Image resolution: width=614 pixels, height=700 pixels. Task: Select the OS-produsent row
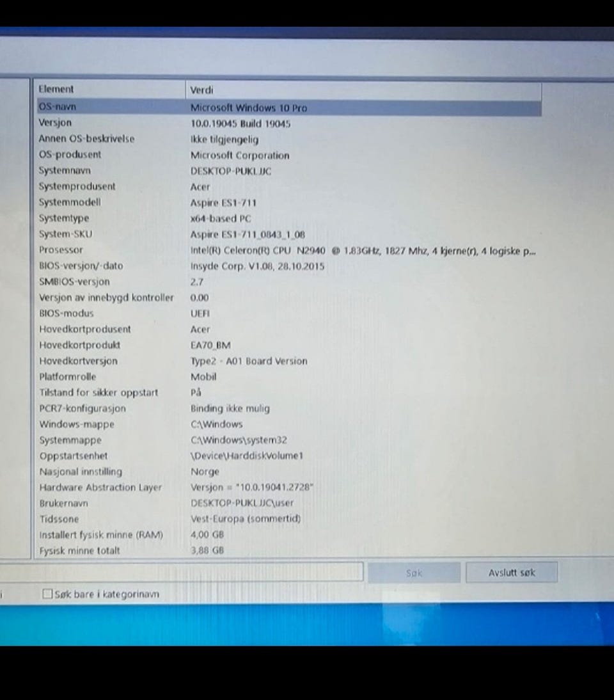tap(289, 155)
